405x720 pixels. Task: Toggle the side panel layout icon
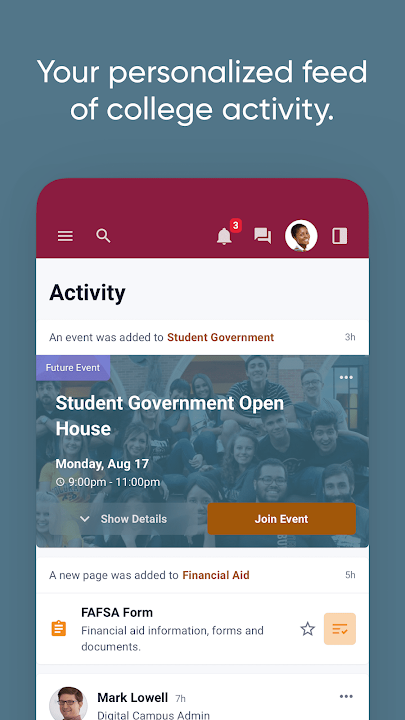(x=340, y=236)
